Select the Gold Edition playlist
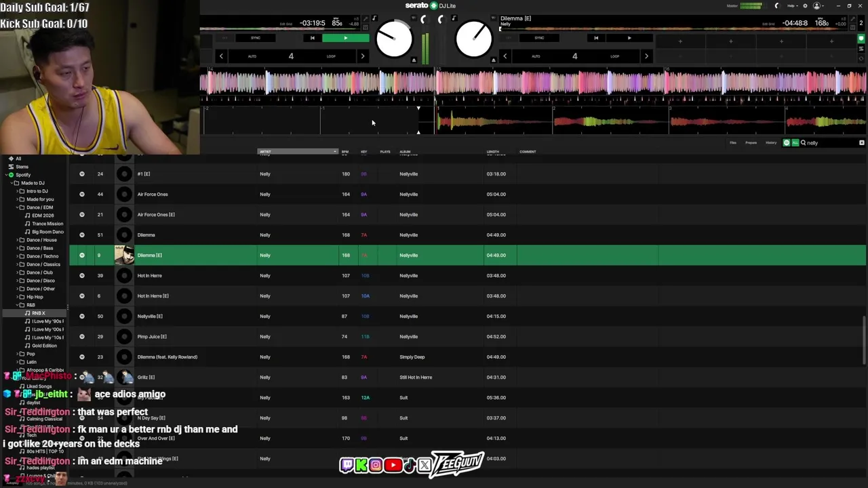The image size is (868, 488). tap(44, 346)
